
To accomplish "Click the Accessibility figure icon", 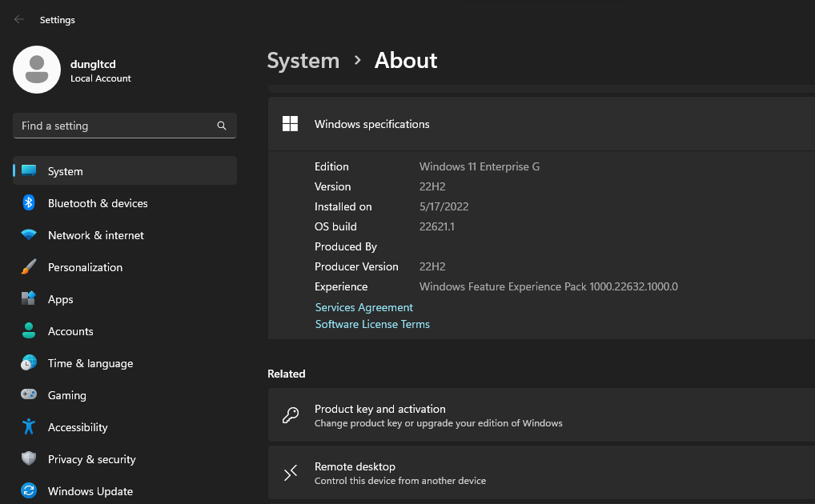I will pyautogui.click(x=29, y=427).
